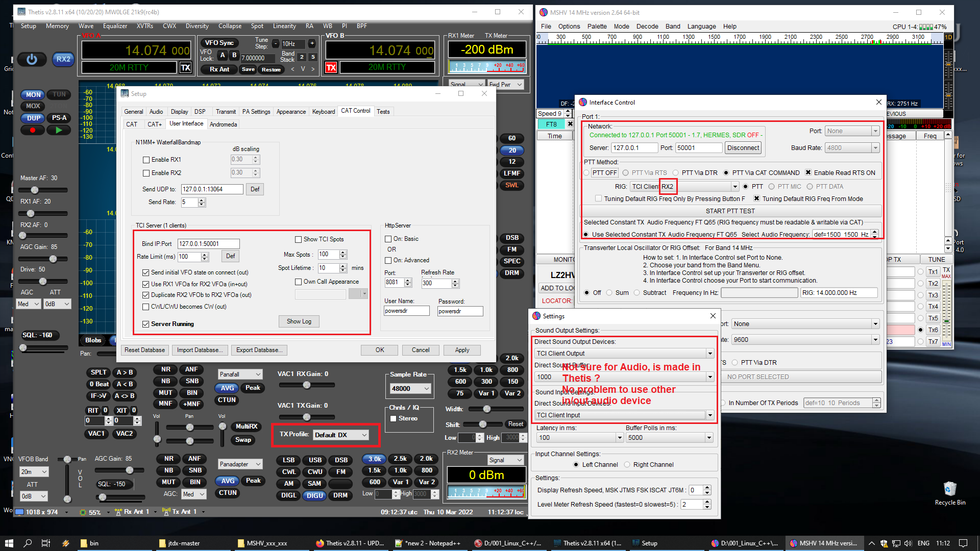
Task: Click the tune step minus button
Action: (x=276, y=44)
